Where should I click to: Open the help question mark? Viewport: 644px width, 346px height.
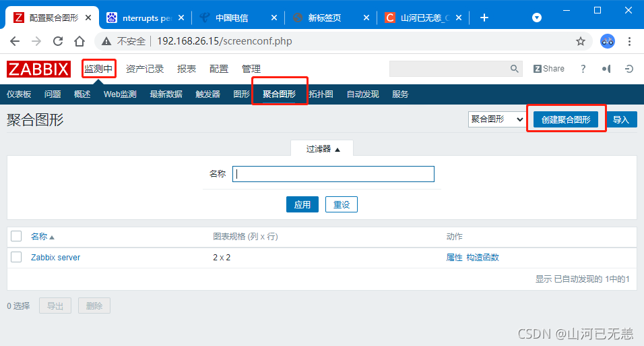(583, 69)
